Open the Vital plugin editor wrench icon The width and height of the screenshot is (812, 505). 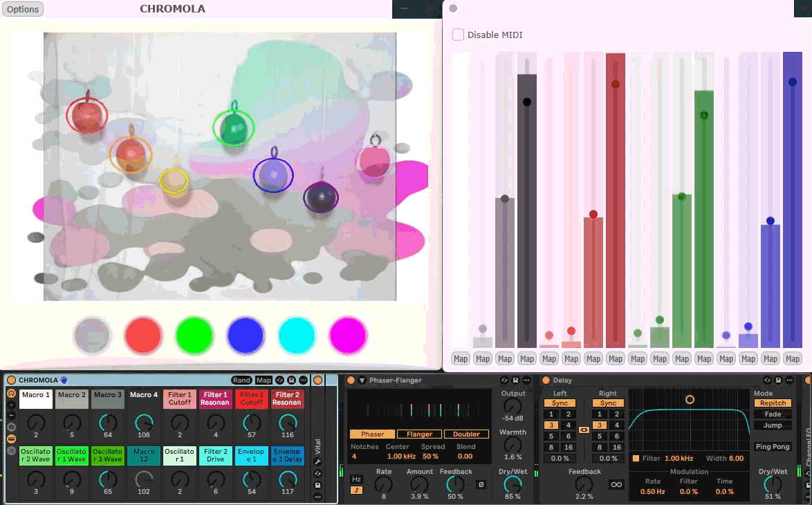click(x=318, y=461)
